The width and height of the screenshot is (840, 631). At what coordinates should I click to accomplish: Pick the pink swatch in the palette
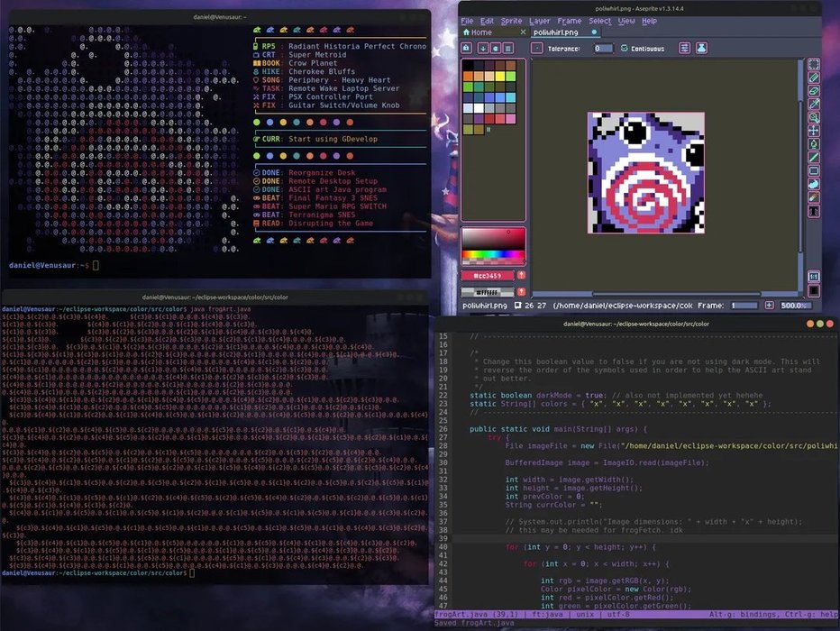pyautogui.click(x=510, y=119)
